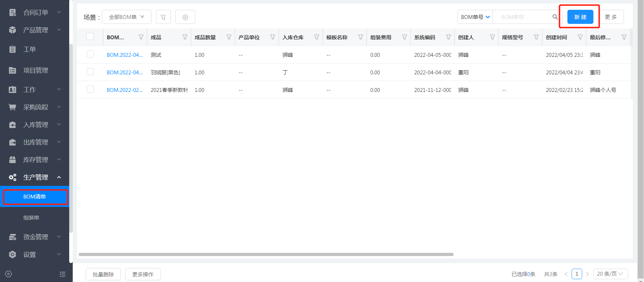Filter the 规格型号 column
644x282 pixels.
(536, 37)
